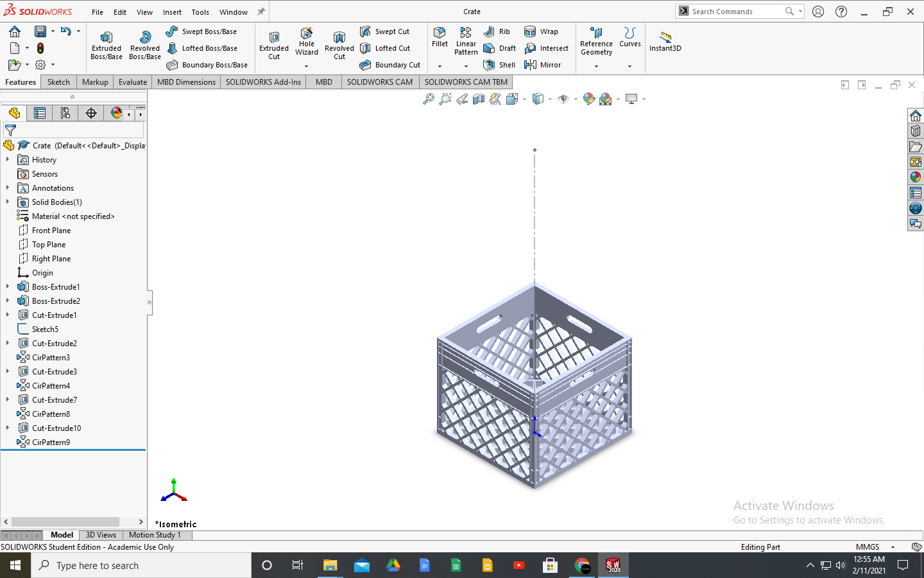The height and width of the screenshot is (578, 924).
Task: Open Google Chrome from taskbar
Action: coord(582,565)
